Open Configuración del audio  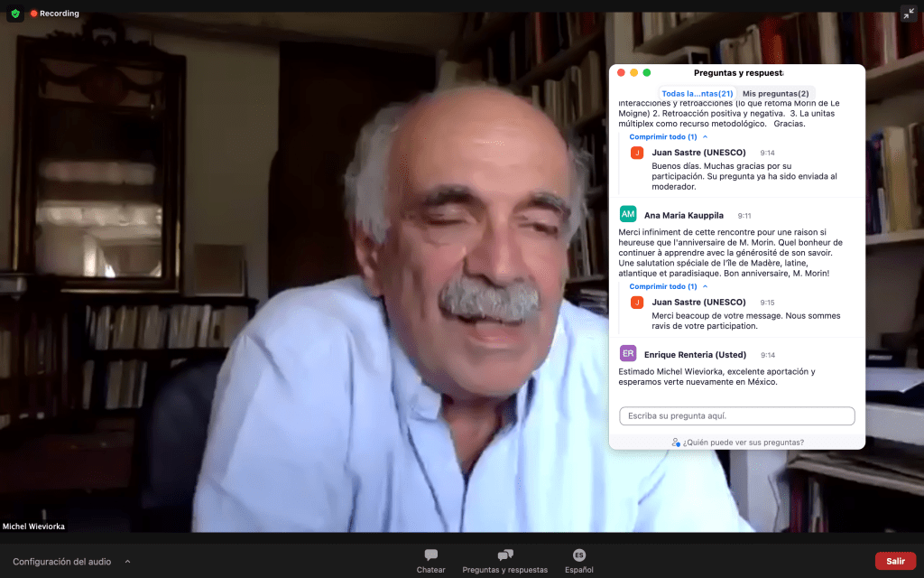pyautogui.click(x=61, y=561)
